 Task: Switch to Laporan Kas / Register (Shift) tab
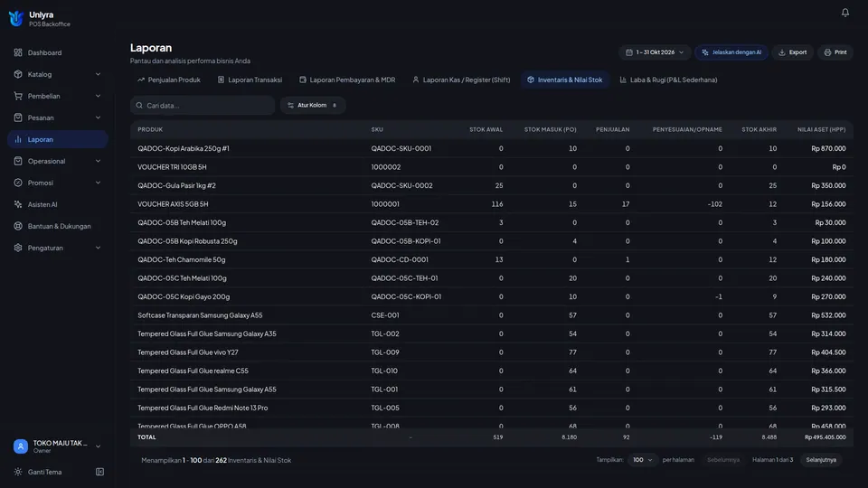[x=461, y=80]
